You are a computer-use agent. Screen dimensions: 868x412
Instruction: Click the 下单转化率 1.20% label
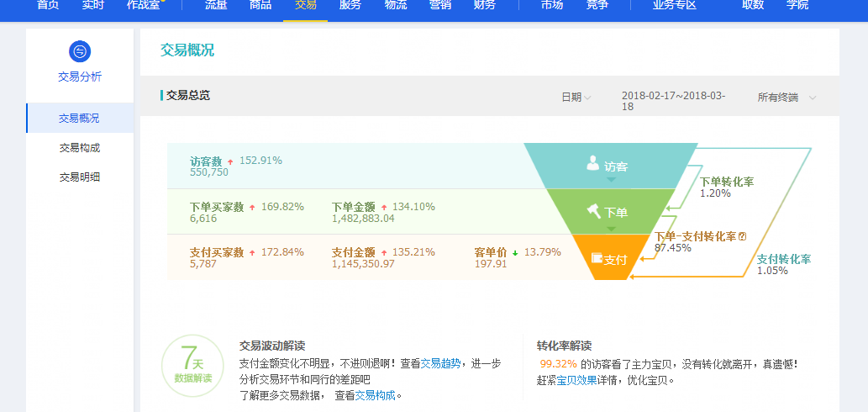pyautogui.click(x=726, y=188)
